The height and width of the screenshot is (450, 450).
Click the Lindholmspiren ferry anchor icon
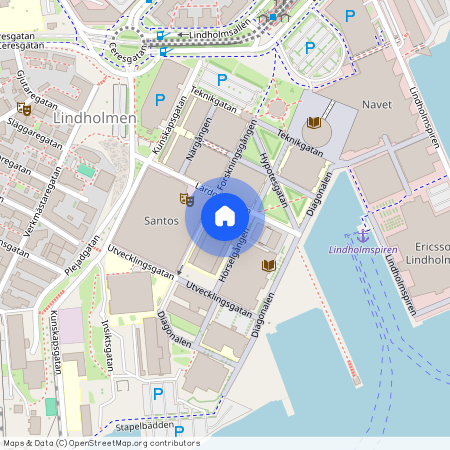(x=363, y=236)
